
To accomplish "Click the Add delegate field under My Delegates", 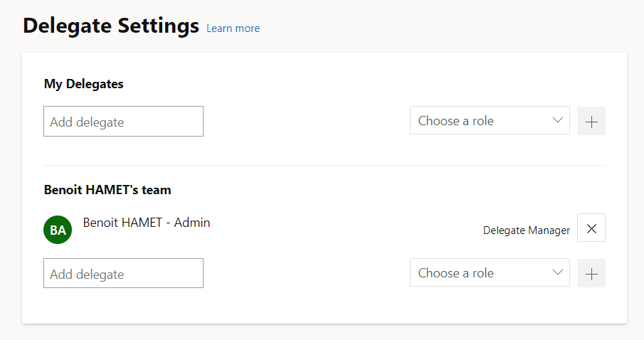I will click(123, 122).
